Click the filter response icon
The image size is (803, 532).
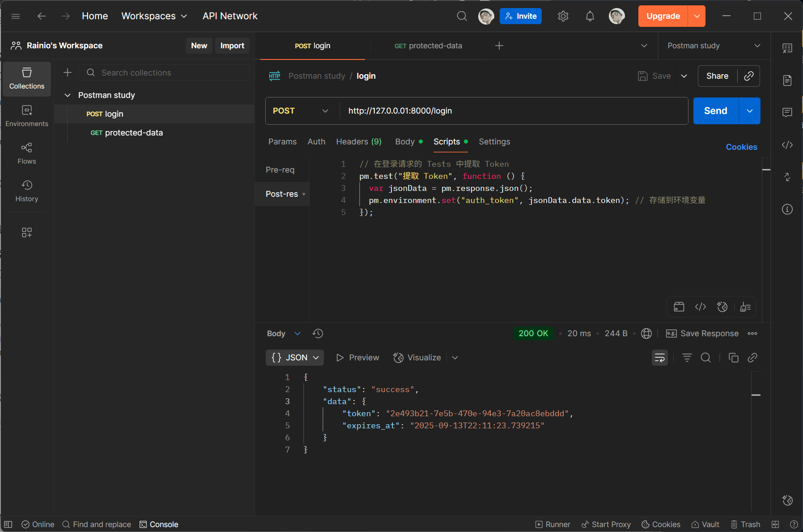coord(687,358)
